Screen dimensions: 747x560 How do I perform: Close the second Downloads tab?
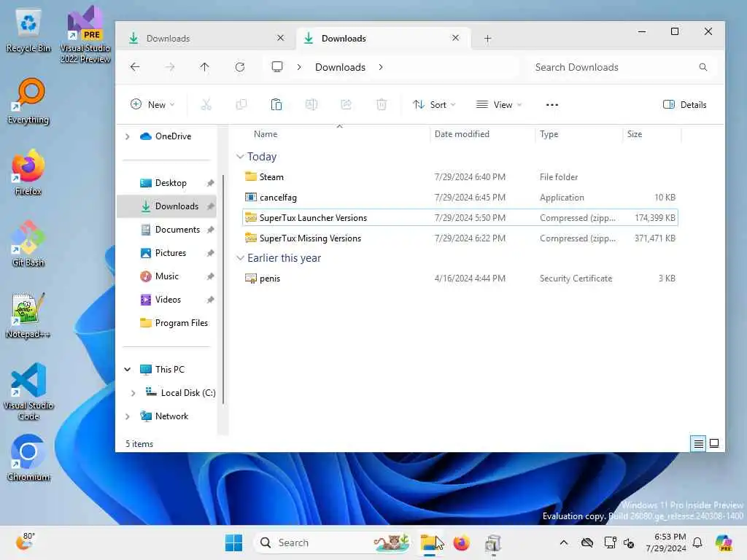point(455,38)
